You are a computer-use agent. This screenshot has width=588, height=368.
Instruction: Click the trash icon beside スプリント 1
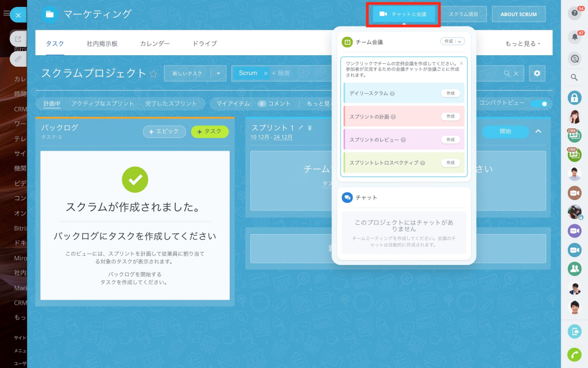click(310, 128)
